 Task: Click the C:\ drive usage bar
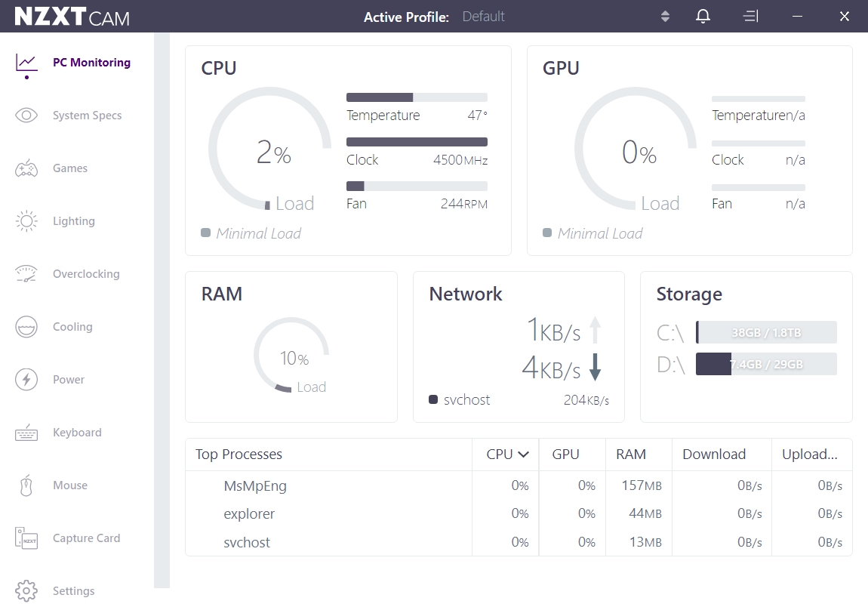pyautogui.click(x=766, y=332)
